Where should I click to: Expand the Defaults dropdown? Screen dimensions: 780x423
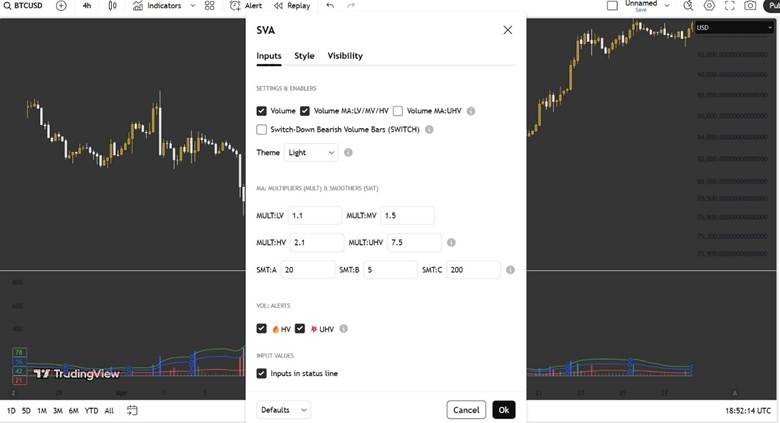(x=284, y=410)
